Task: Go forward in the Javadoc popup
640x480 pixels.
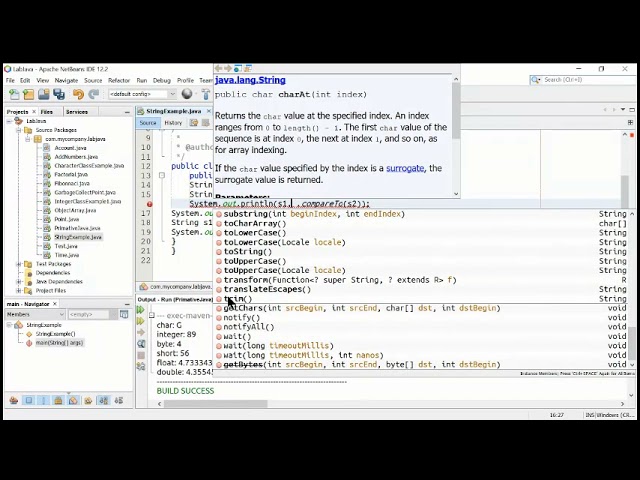Action: point(228,68)
